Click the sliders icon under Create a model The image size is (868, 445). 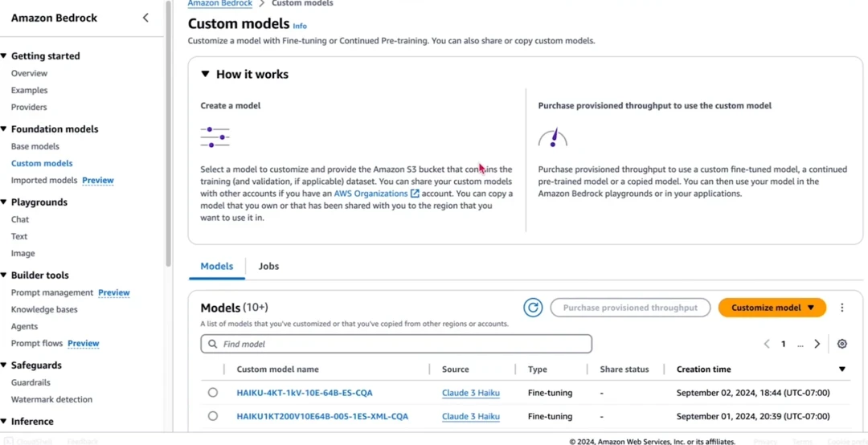tap(215, 137)
